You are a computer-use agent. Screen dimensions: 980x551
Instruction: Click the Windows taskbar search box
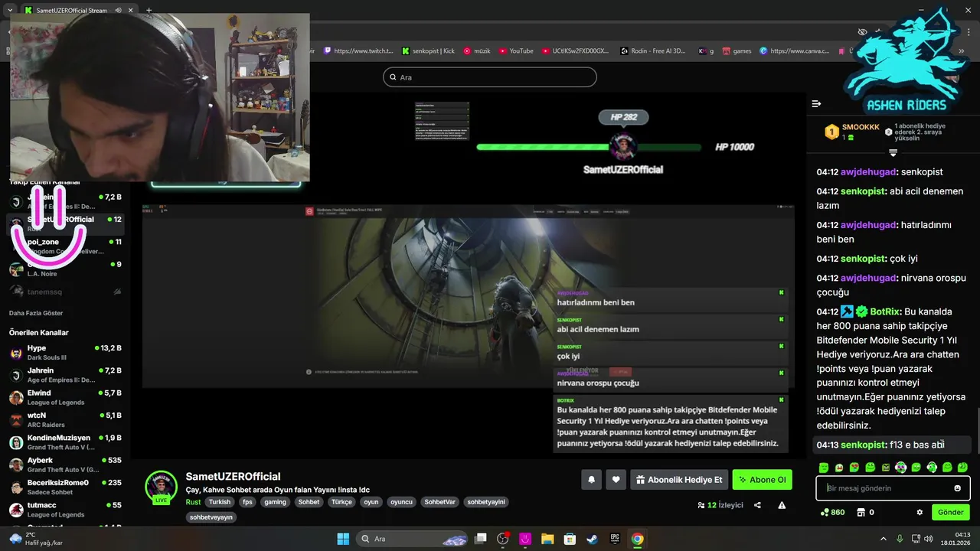[413, 539]
